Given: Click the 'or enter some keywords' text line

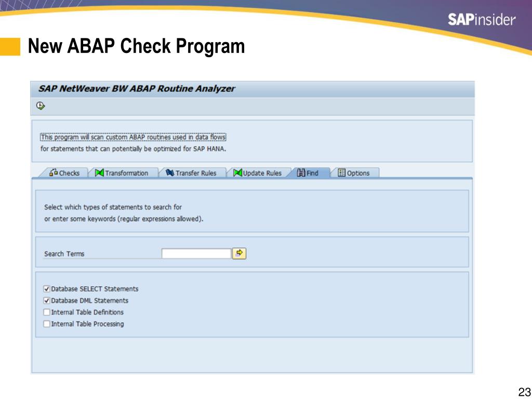Looking at the screenshot, I should click(124, 219).
